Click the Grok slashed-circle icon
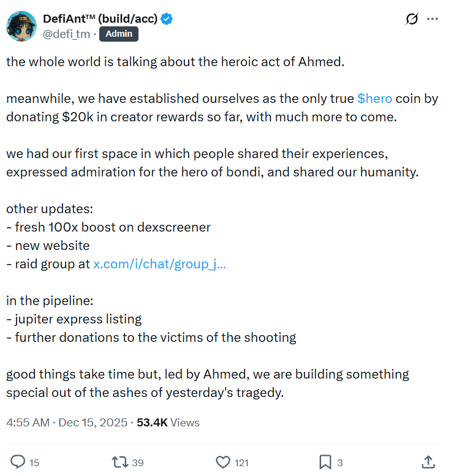 412,19
